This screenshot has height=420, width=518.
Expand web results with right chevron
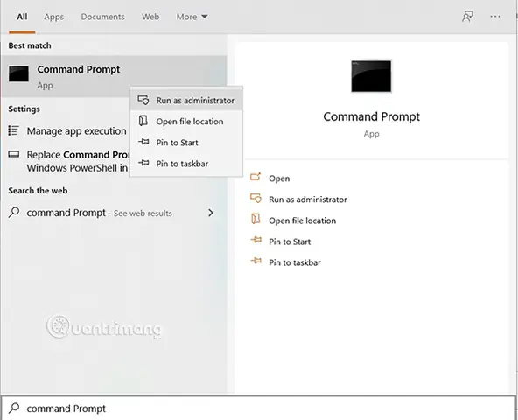(x=211, y=213)
